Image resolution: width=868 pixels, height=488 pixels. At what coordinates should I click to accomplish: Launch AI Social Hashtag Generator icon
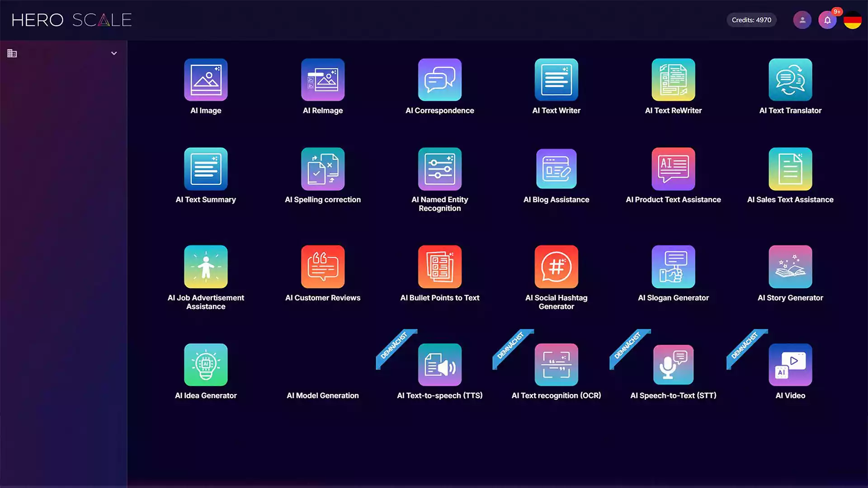(x=557, y=267)
